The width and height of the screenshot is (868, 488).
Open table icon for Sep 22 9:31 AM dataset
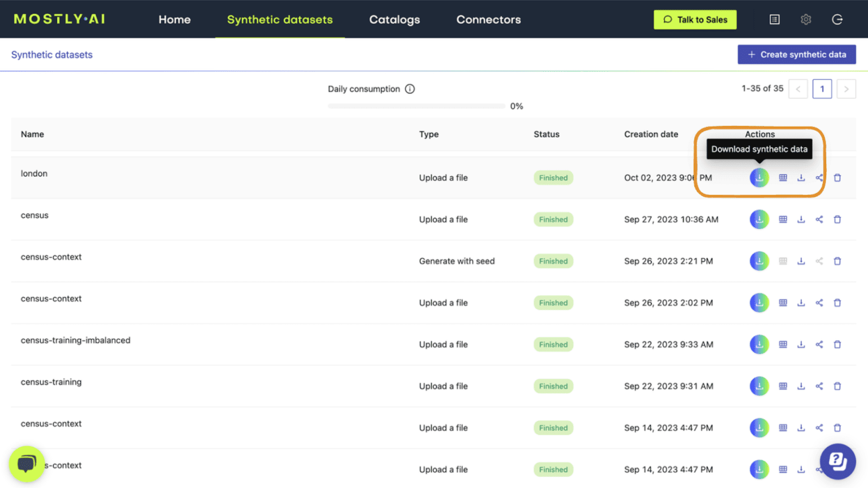783,386
